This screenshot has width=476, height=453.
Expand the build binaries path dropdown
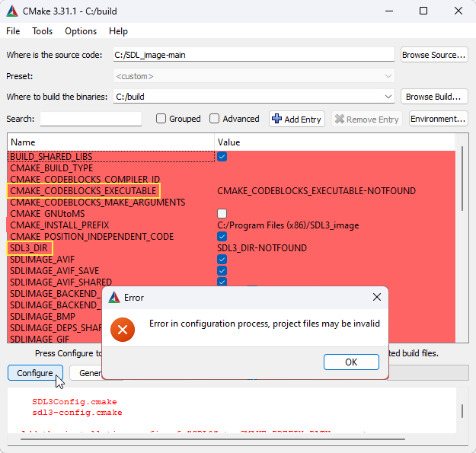coord(388,97)
